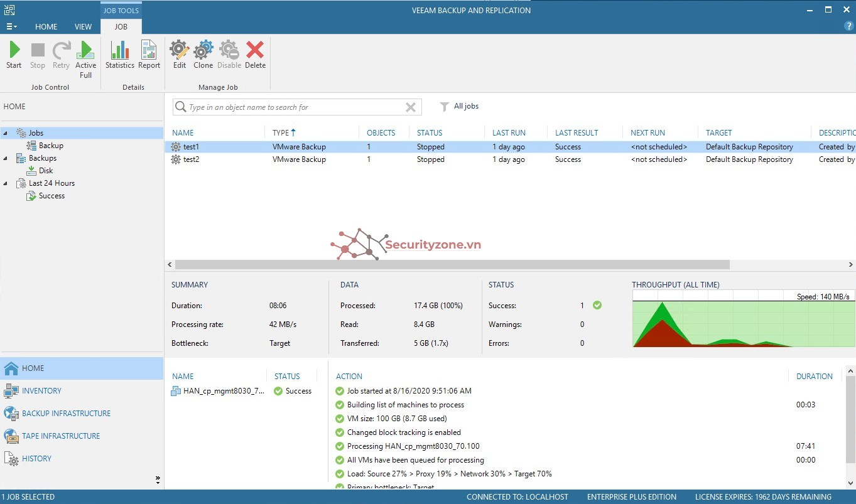
Task: Click the Success count green check icon
Action: click(597, 306)
